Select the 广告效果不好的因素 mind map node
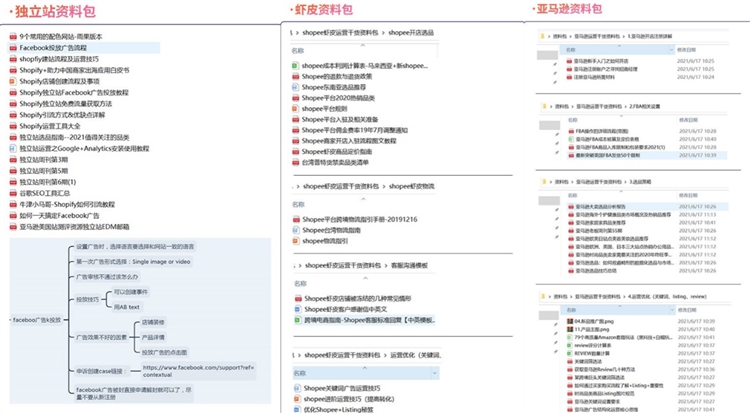750x413 pixels. coord(101,337)
